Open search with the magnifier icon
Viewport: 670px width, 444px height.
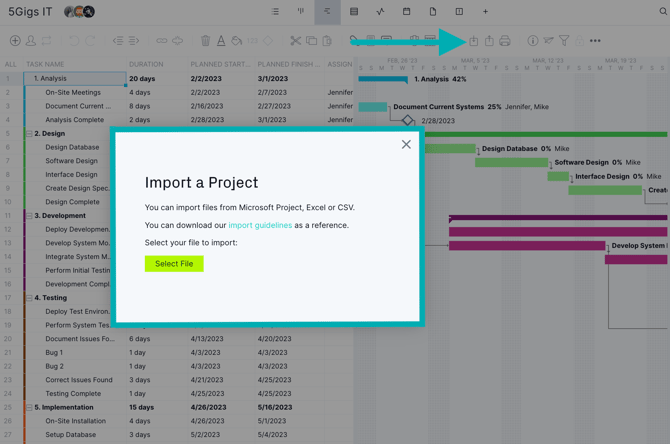click(x=663, y=12)
